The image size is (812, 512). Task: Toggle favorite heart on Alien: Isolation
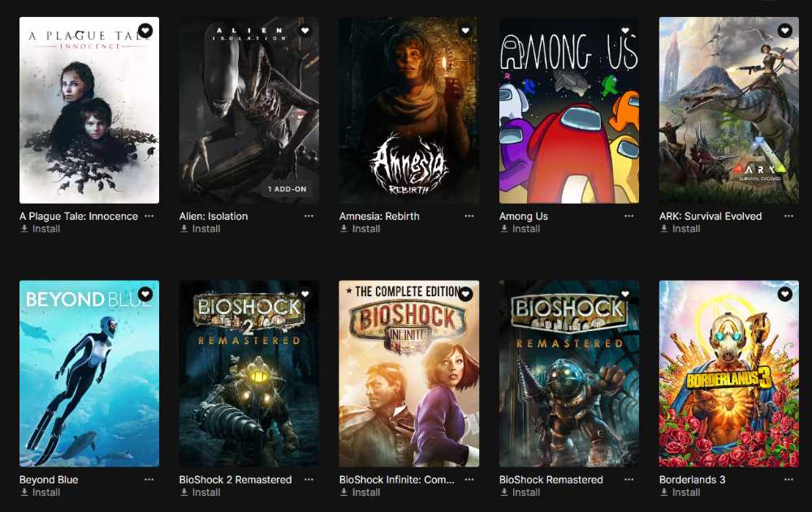pyautogui.click(x=305, y=31)
